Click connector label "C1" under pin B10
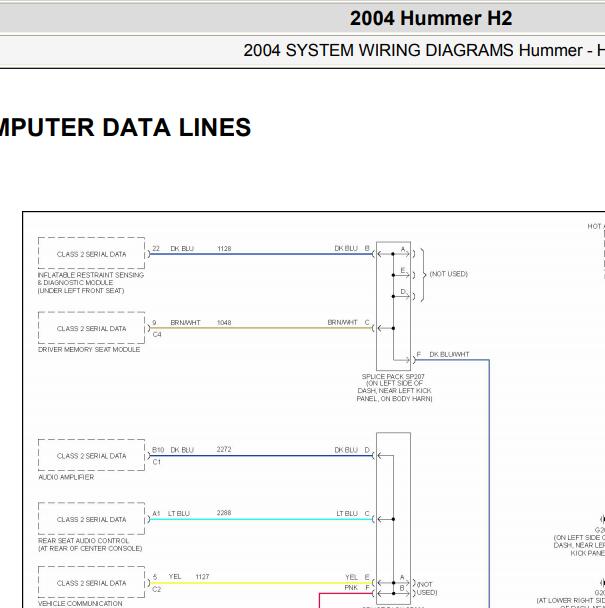Image resolution: width=605 pixels, height=608 pixels. pos(156,462)
